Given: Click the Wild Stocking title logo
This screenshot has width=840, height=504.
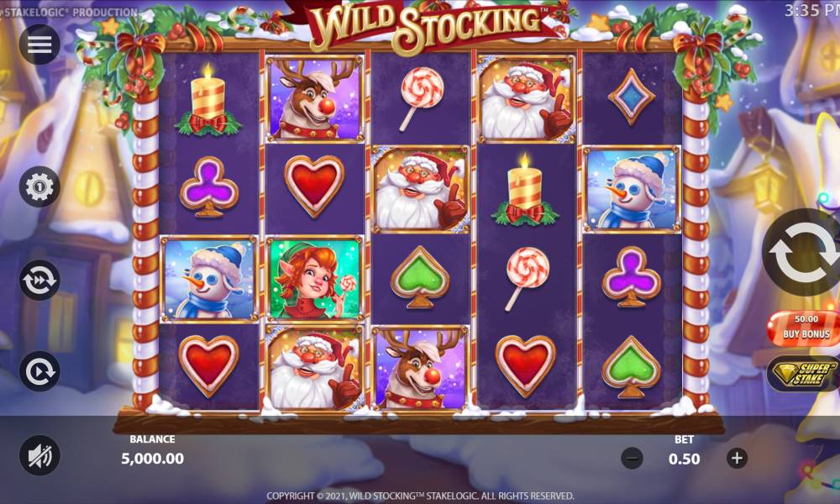Looking at the screenshot, I should 426,24.
